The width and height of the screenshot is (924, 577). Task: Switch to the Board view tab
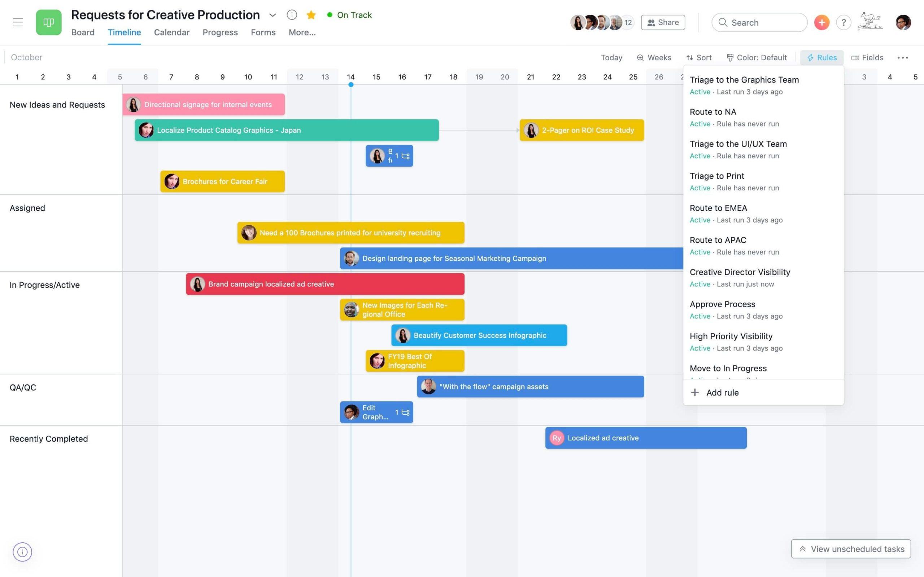[x=83, y=32]
